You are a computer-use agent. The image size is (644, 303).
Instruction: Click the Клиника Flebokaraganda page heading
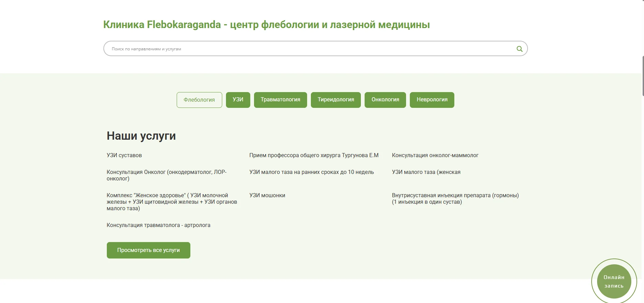[x=267, y=25]
